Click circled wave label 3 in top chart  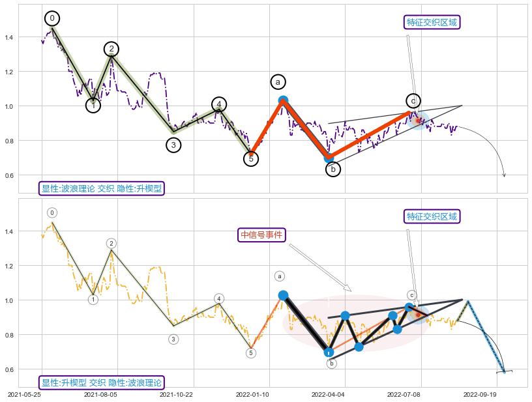pos(173,145)
